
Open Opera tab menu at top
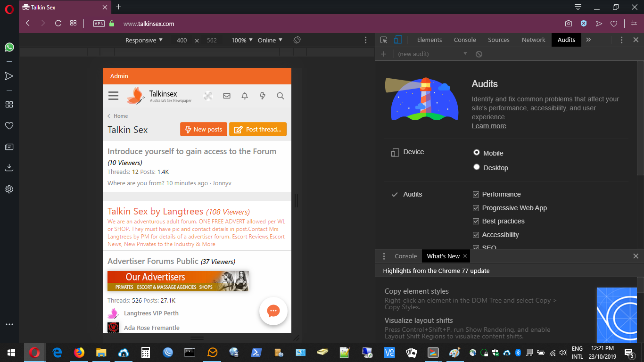click(x=578, y=7)
